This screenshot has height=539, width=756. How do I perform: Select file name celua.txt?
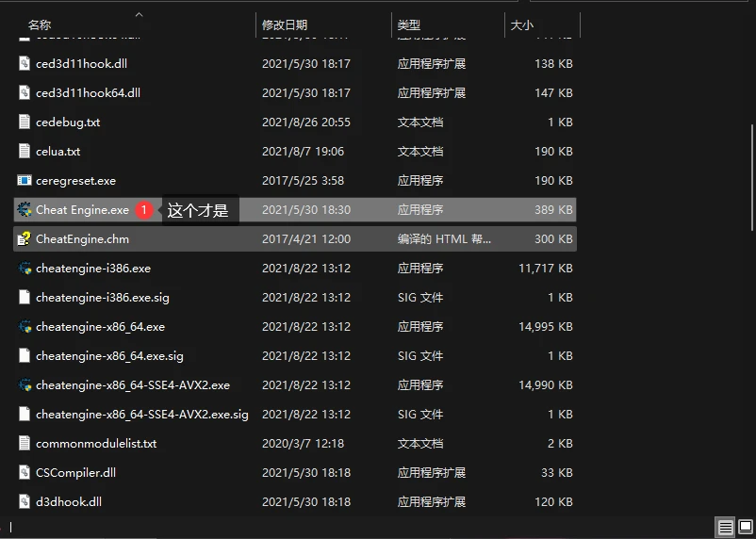pyautogui.click(x=58, y=152)
